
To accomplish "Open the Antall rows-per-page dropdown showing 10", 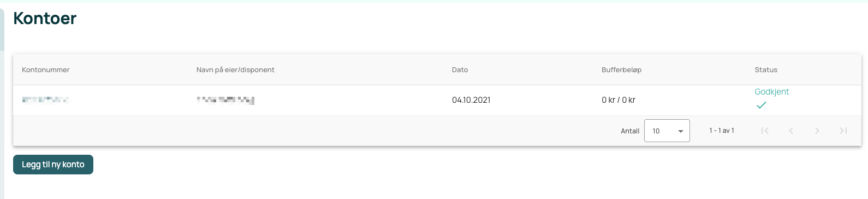I will point(667,131).
